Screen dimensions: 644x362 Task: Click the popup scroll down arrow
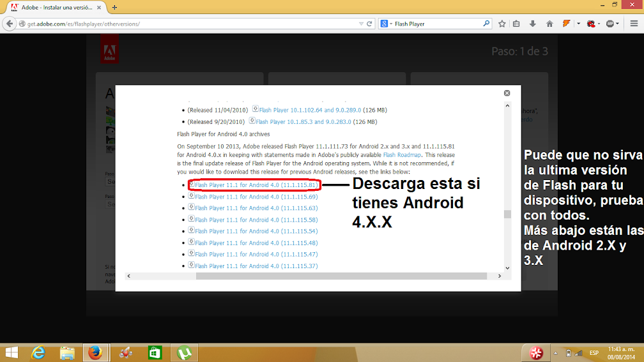(x=507, y=268)
